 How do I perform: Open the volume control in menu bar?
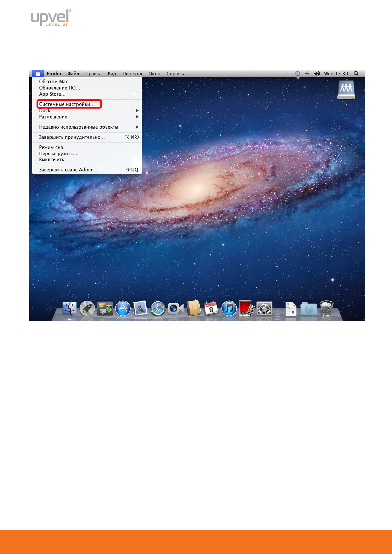(x=317, y=74)
